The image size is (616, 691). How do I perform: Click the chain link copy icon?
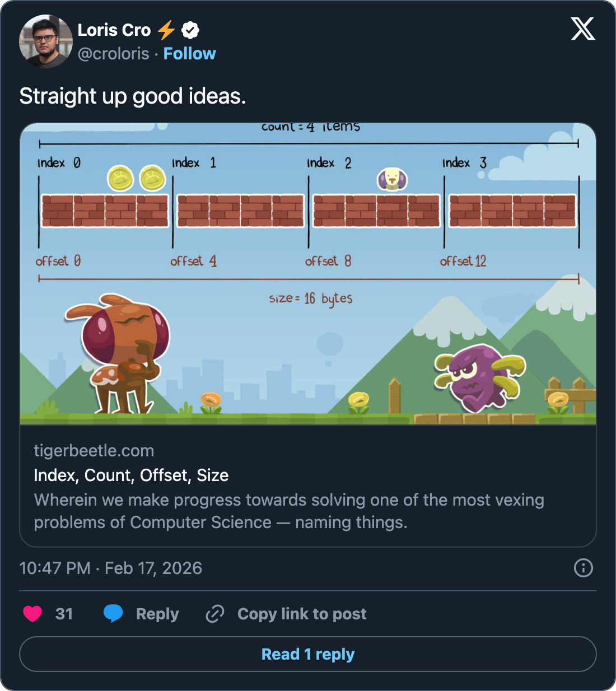point(215,614)
